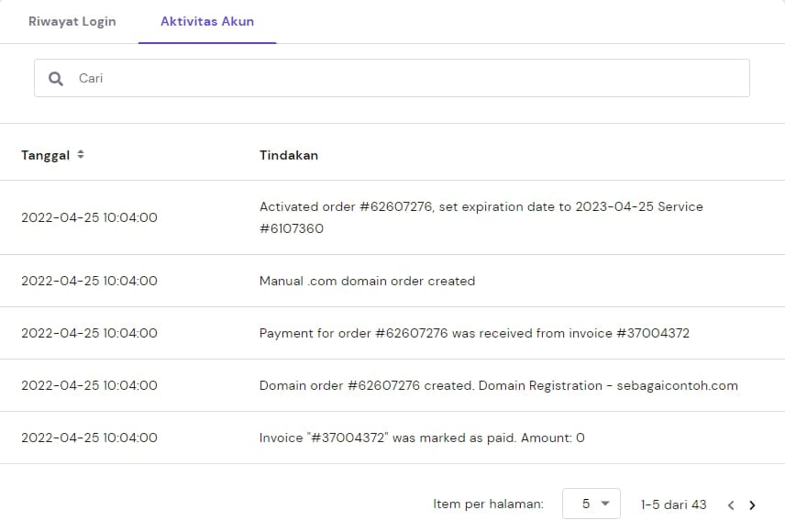This screenshot has height=532, width=785.
Task: Click the last row's date cell
Action: click(x=89, y=438)
